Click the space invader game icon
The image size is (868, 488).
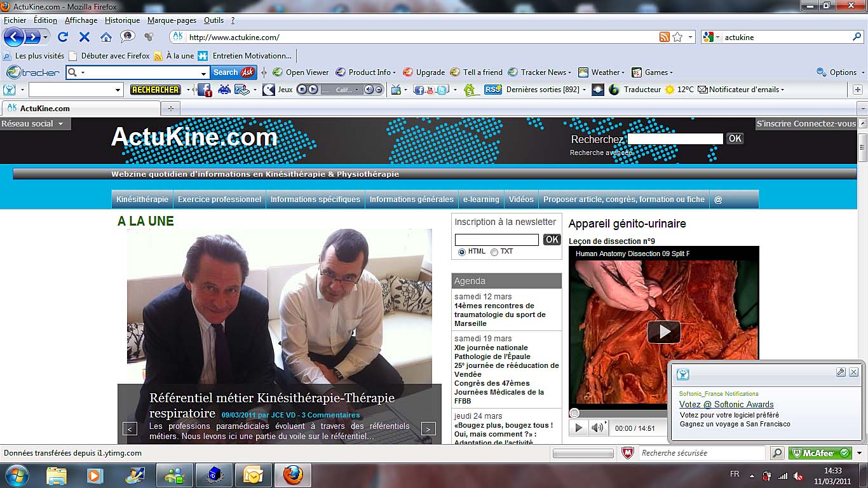(x=224, y=90)
